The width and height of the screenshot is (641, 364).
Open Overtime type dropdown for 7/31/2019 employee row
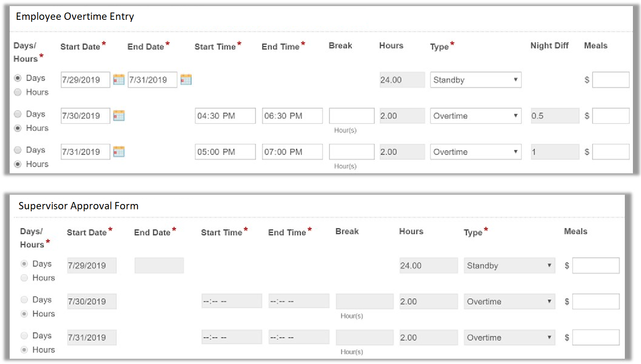point(475,152)
